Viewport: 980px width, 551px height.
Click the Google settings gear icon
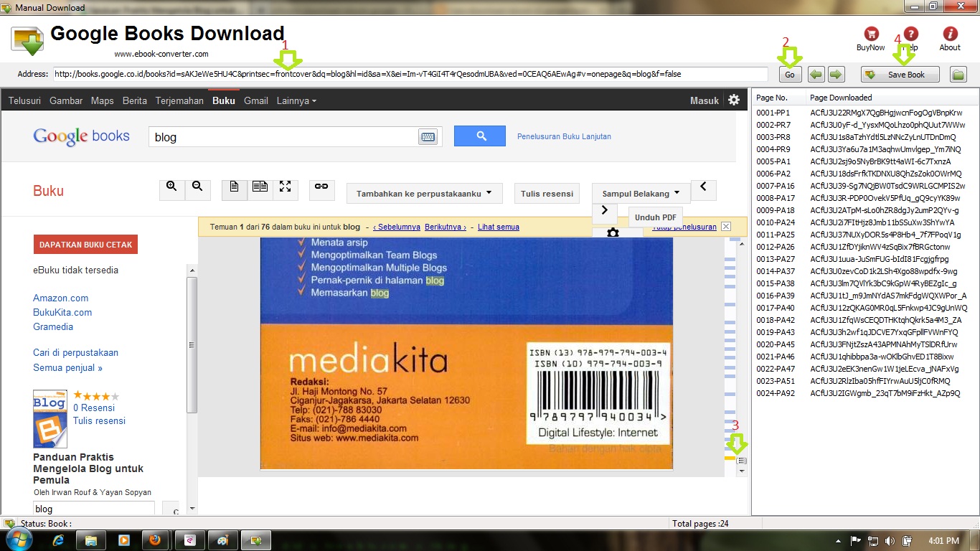(x=733, y=100)
